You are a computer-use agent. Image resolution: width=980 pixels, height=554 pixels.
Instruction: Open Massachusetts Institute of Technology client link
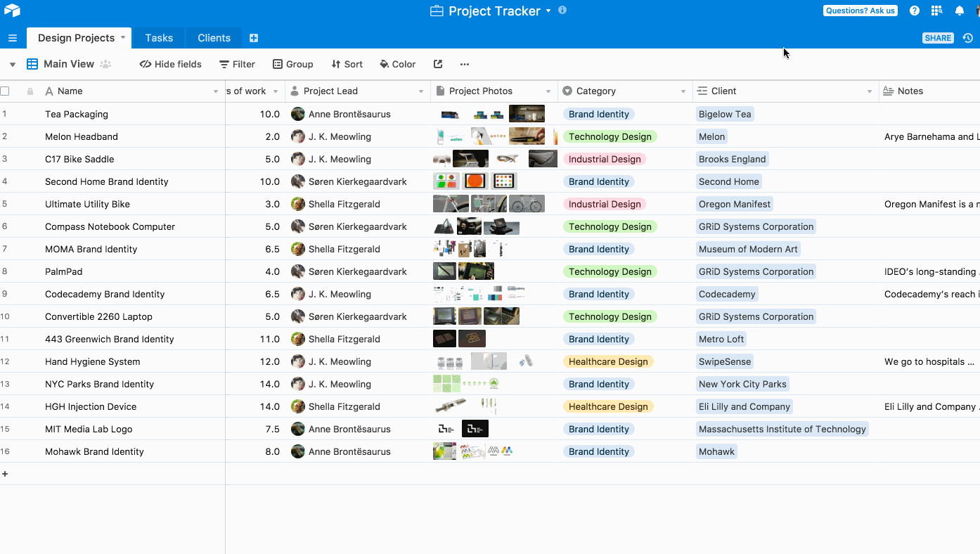[782, 429]
